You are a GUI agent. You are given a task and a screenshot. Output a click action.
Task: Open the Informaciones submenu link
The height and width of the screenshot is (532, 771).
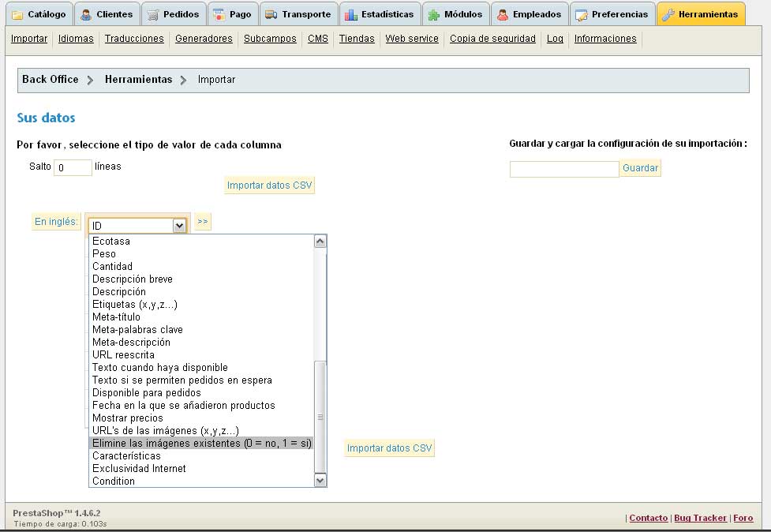[605, 39]
